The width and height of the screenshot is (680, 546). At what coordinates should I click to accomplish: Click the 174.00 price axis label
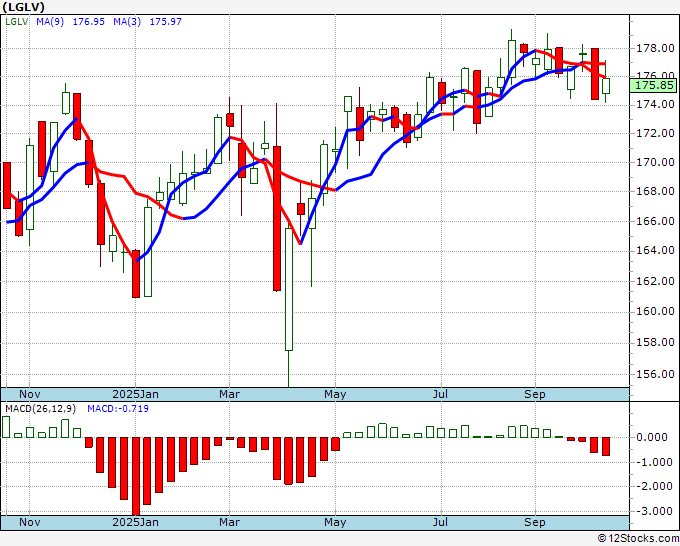655,104
